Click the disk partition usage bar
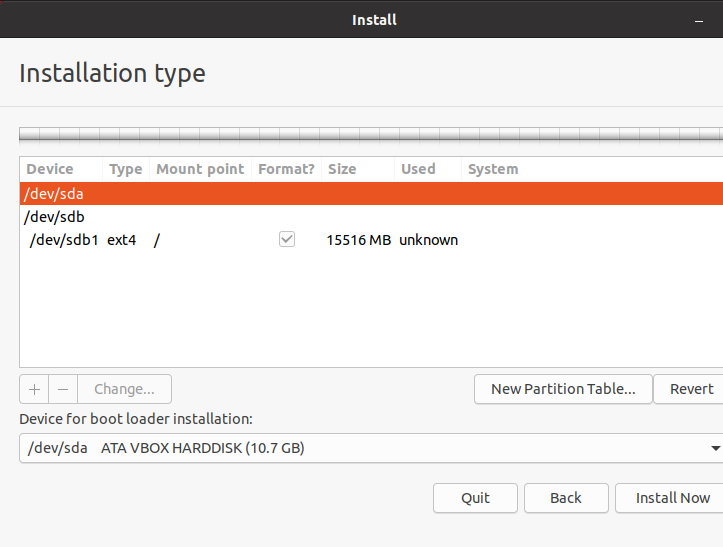The height and width of the screenshot is (547, 723). pyautogui.click(x=370, y=134)
